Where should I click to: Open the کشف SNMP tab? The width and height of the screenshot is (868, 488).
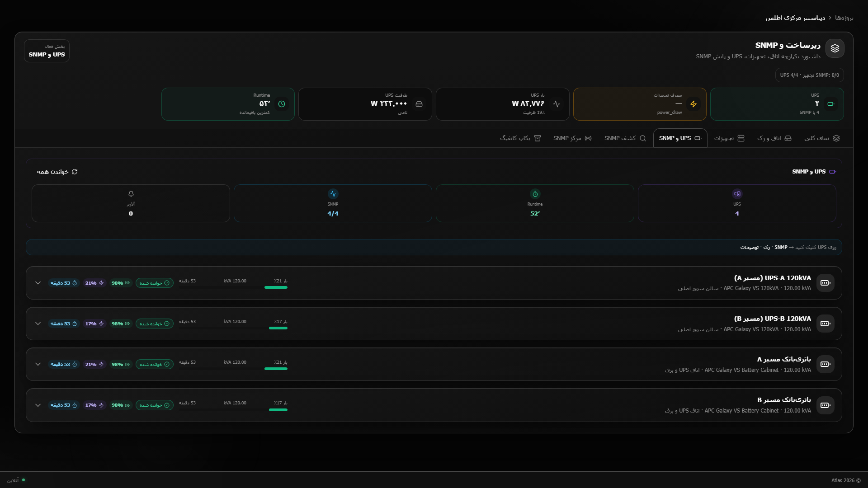(x=625, y=138)
